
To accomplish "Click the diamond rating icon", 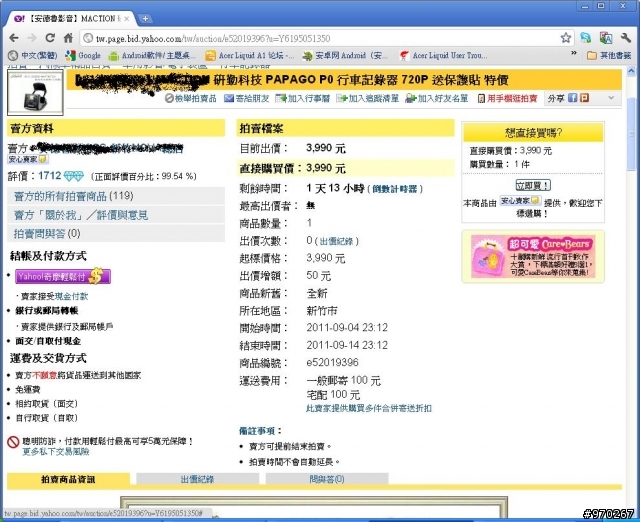I will (74, 176).
